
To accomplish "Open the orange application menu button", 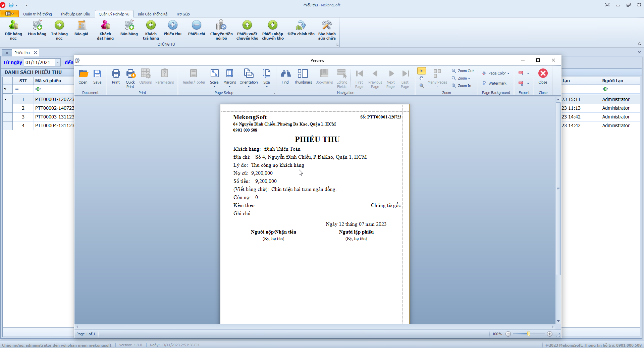I will 9,14.
